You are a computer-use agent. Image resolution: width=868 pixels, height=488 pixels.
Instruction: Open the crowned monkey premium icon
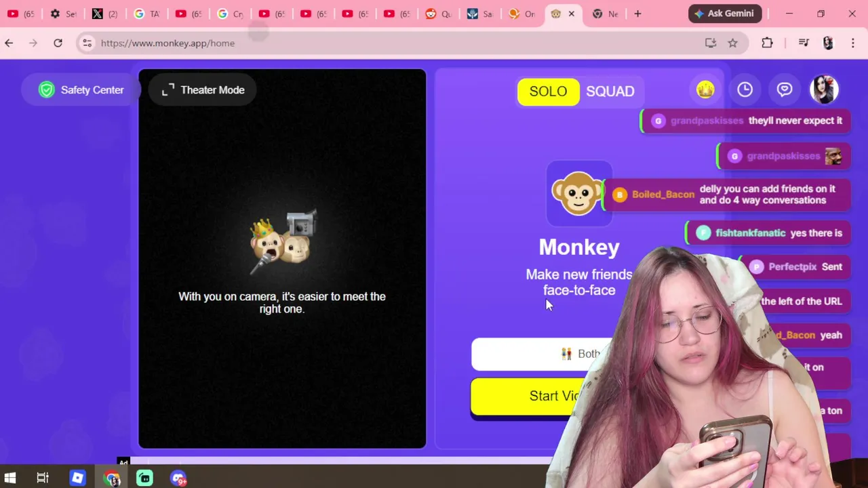pyautogui.click(x=705, y=89)
